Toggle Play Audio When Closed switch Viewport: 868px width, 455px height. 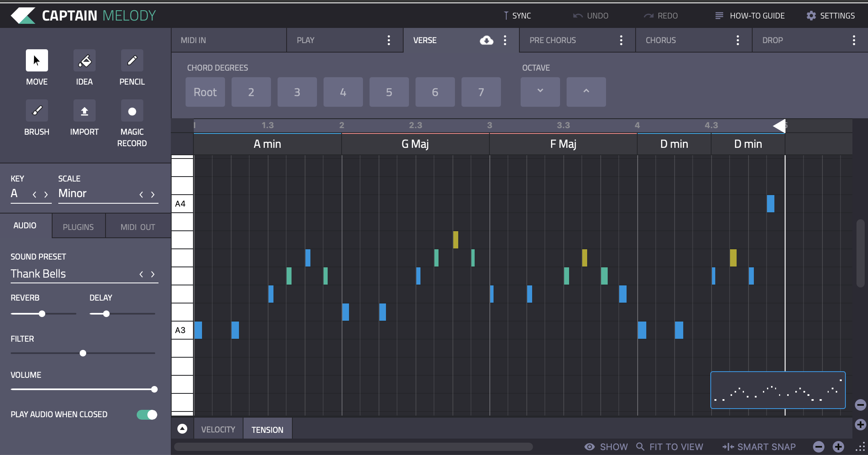[147, 415]
